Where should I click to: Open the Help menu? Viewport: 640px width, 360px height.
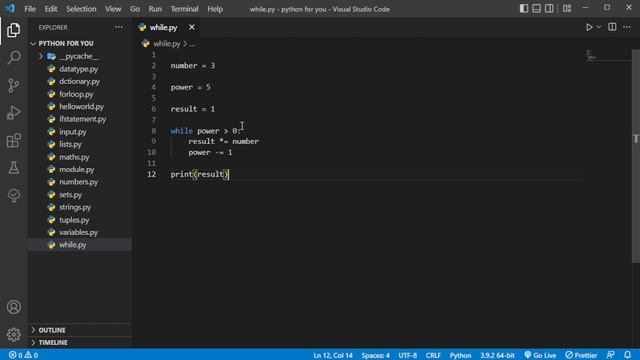[215, 9]
